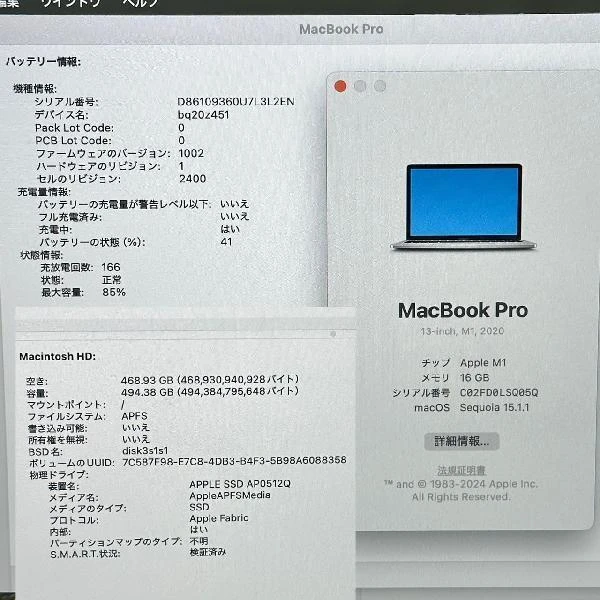
Task: Select the cycle count value 166
Action: click(x=111, y=267)
